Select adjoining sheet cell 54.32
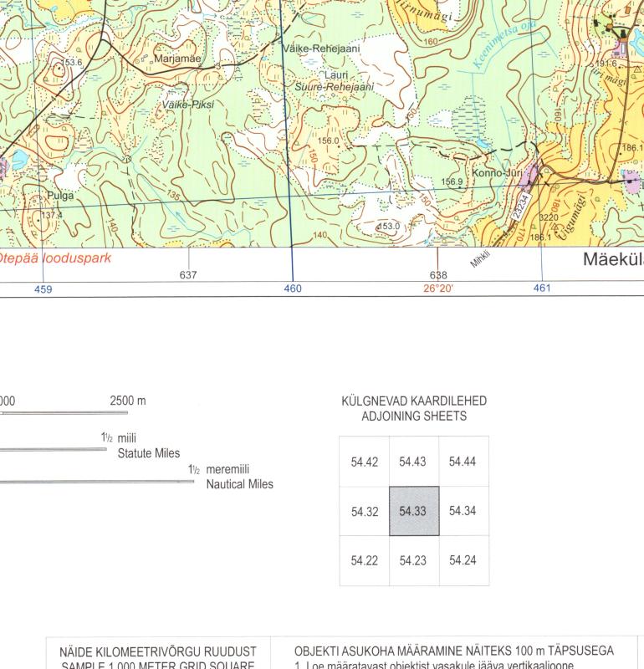Screen dimensions: 644x669 (x=365, y=511)
